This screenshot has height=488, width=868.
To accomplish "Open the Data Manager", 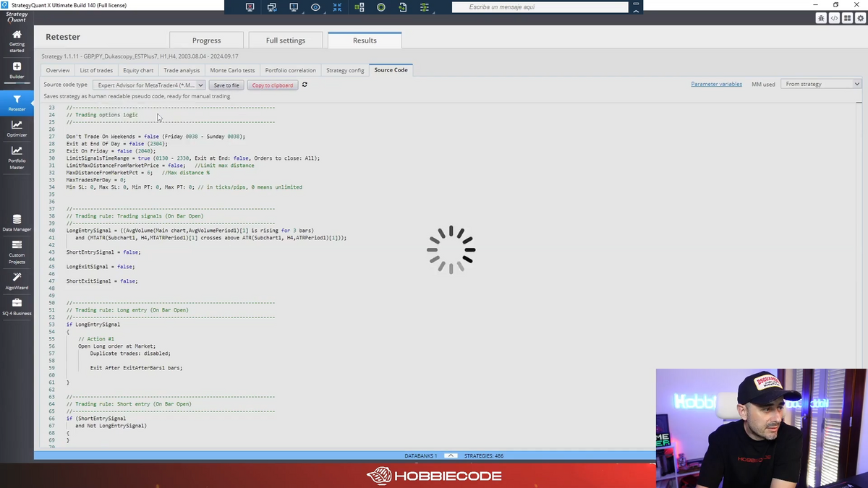I will (17, 223).
